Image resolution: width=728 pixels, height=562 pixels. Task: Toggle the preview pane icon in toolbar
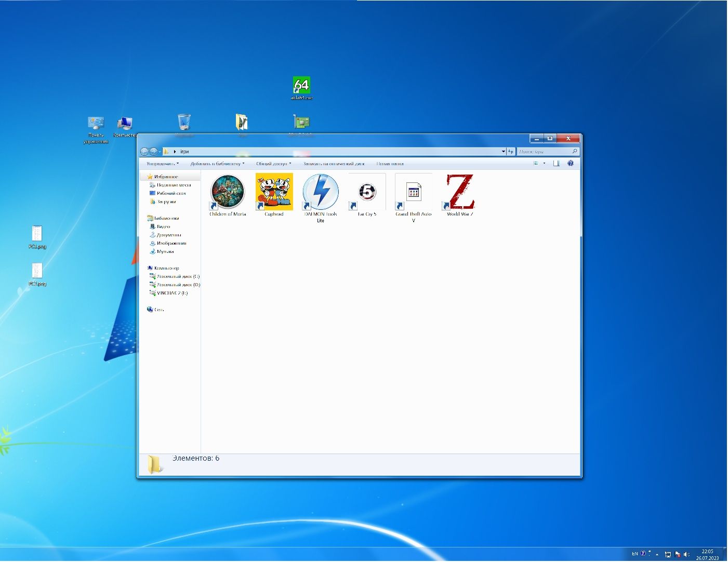(556, 163)
